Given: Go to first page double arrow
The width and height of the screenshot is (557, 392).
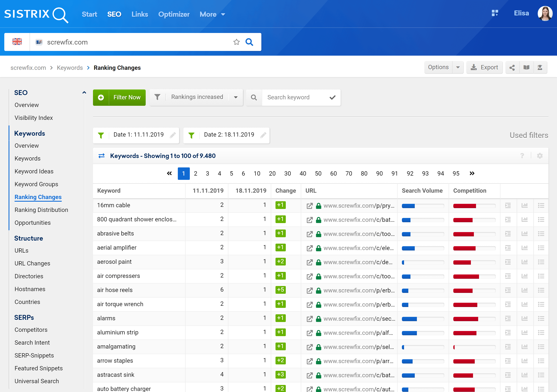Looking at the screenshot, I should 169,174.
